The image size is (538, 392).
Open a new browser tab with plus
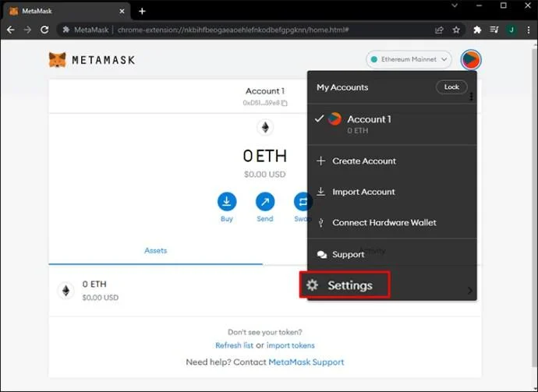point(142,12)
